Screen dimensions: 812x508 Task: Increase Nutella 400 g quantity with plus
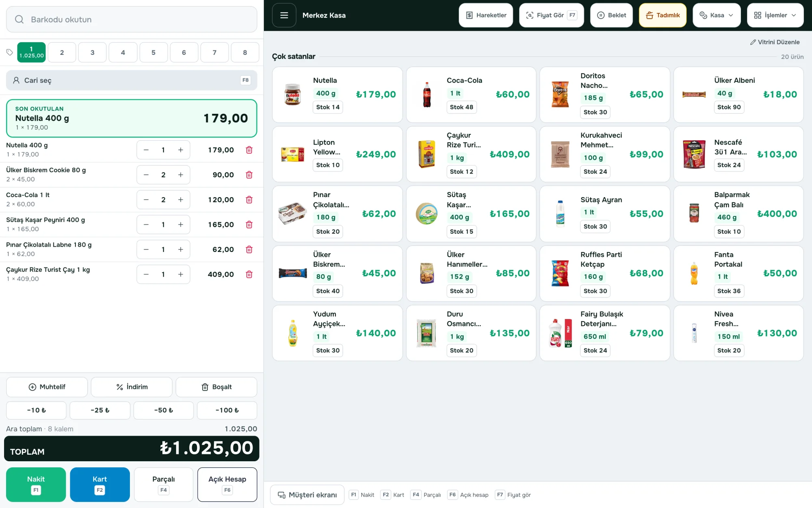coord(181,150)
